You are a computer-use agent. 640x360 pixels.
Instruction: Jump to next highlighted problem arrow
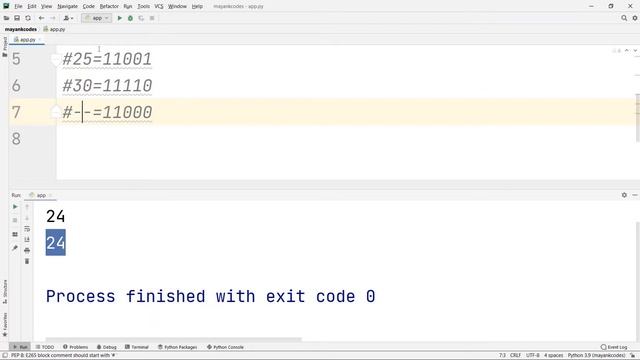coord(635,51)
